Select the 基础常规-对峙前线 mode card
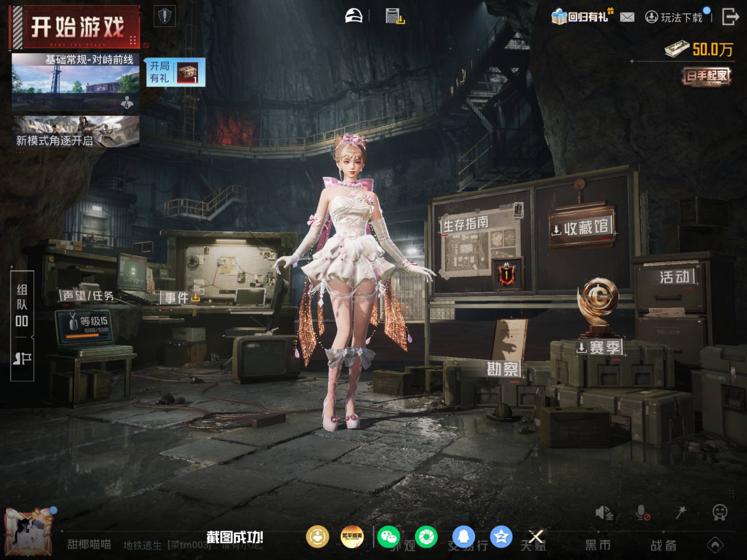This screenshot has height=560, width=747. tap(76, 82)
